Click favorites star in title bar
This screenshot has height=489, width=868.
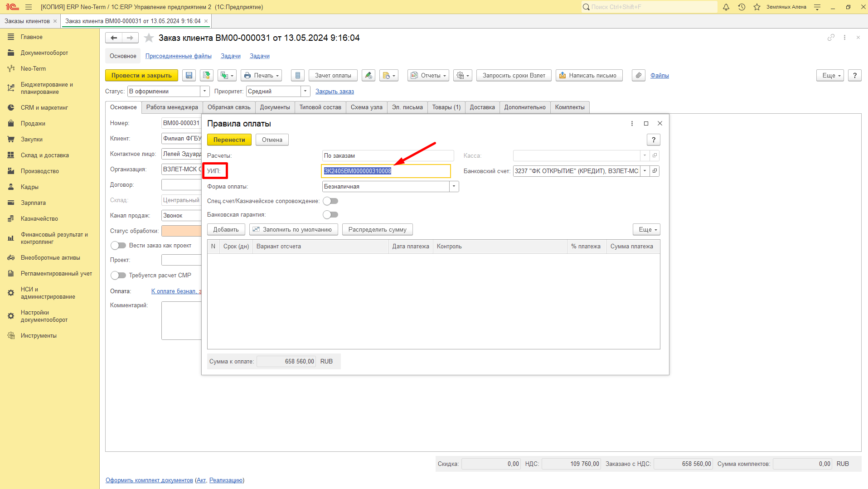(x=757, y=7)
